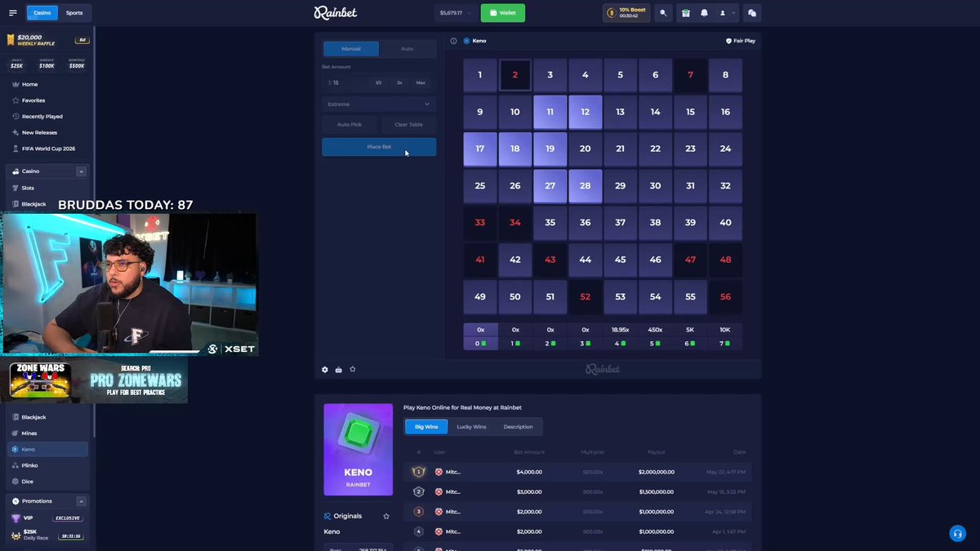The width and height of the screenshot is (980, 551).
Task: Open the $20,000 Weekly Raffle banner
Action: pyautogui.click(x=47, y=40)
